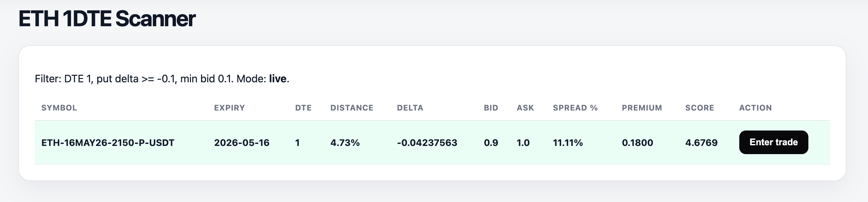Click the score value 4.6769
Screen dimensions: 868x202
pyautogui.click(x=701, y=143)
